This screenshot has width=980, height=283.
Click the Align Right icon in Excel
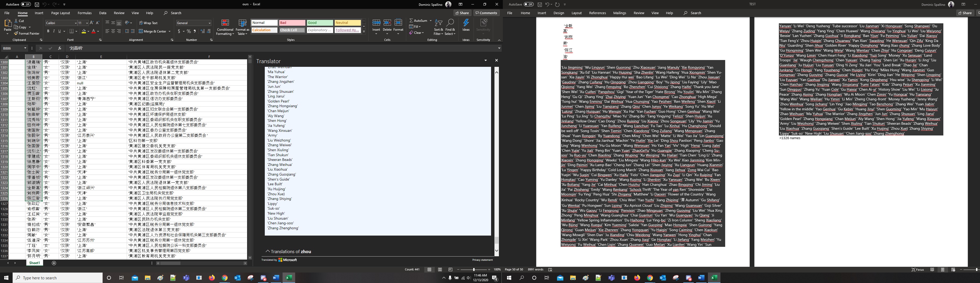click(x=119, y=31)
